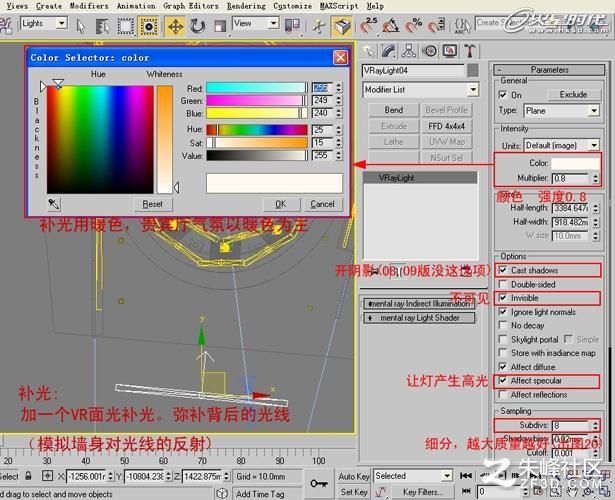This screenshot has width=615, height=500.
Task: Confirm color with OK button
Action: point(281,204)
